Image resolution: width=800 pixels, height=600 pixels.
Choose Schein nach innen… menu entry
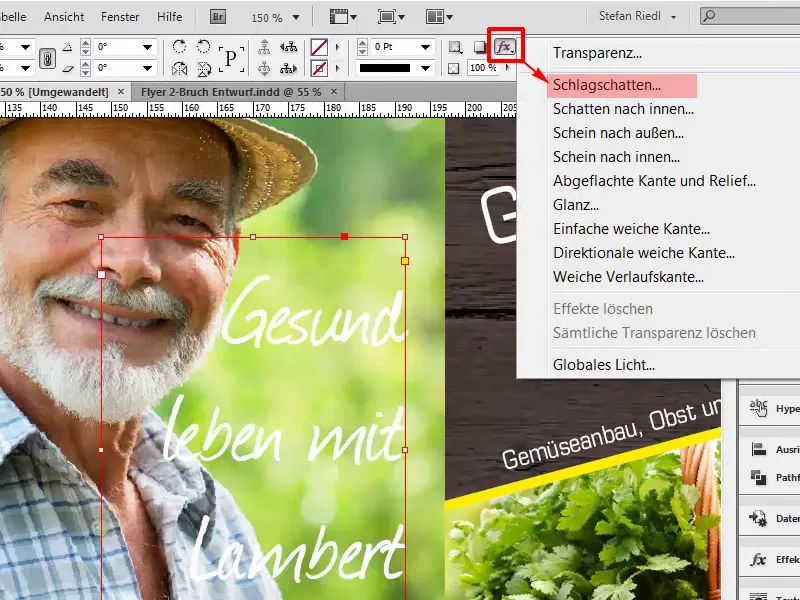(x=616, y=157)
